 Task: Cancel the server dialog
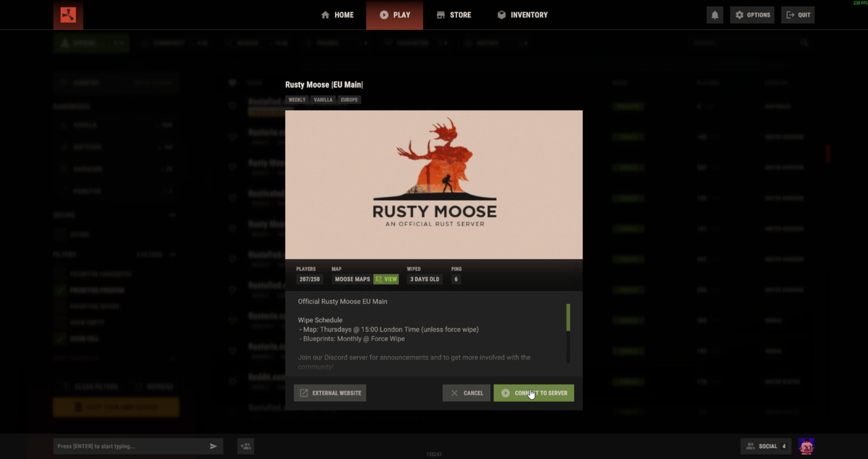467,393
